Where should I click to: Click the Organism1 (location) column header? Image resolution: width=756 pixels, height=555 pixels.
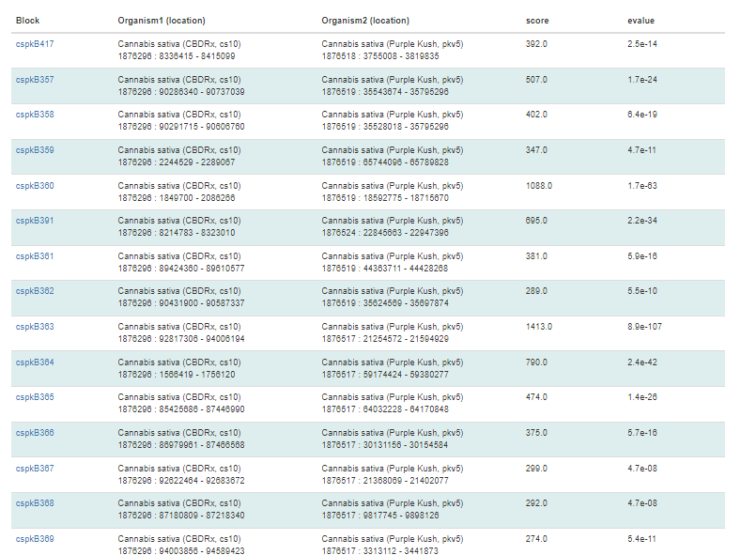coord(162,21)
